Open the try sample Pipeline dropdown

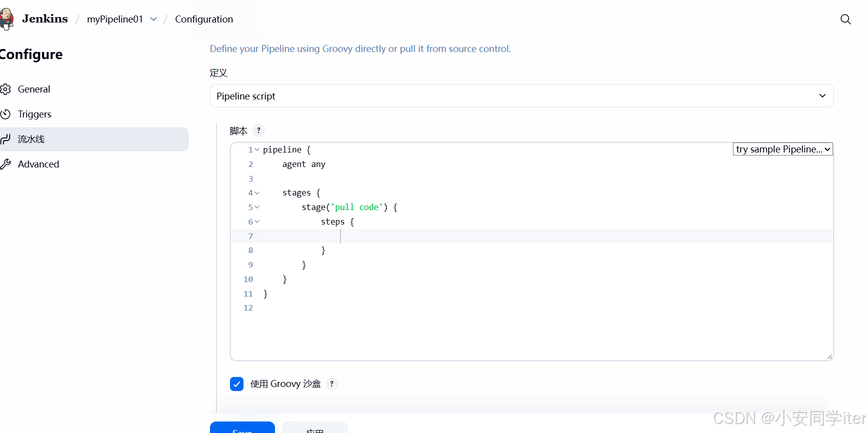(782, 149)
